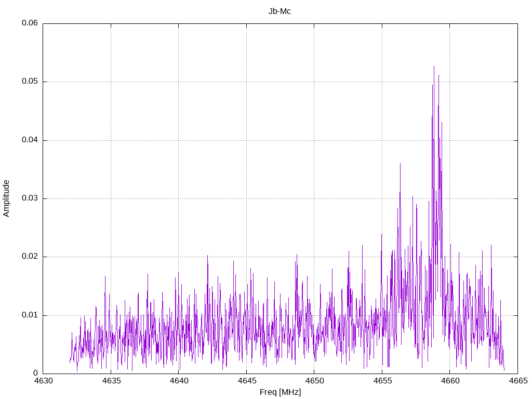Click the 4640 x-axis tick label

[179, 381]
